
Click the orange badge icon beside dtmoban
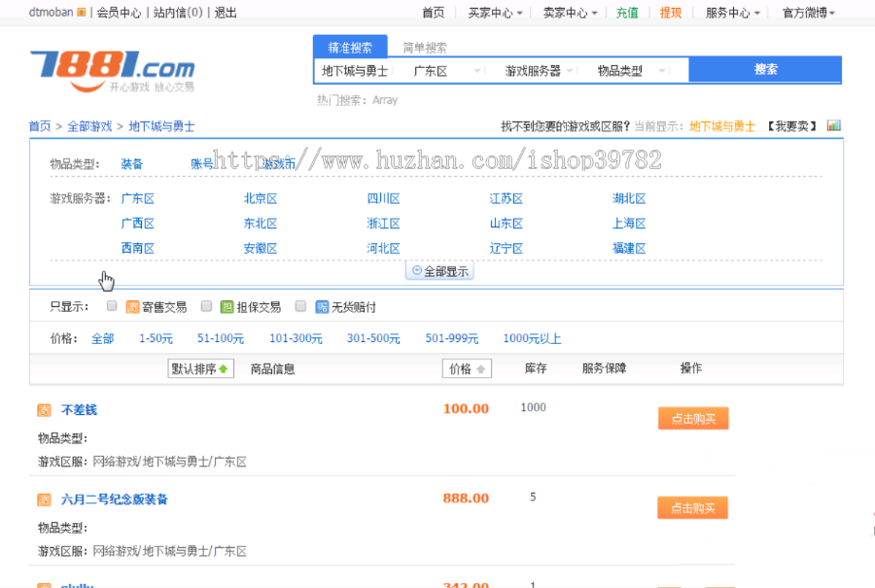81,13
